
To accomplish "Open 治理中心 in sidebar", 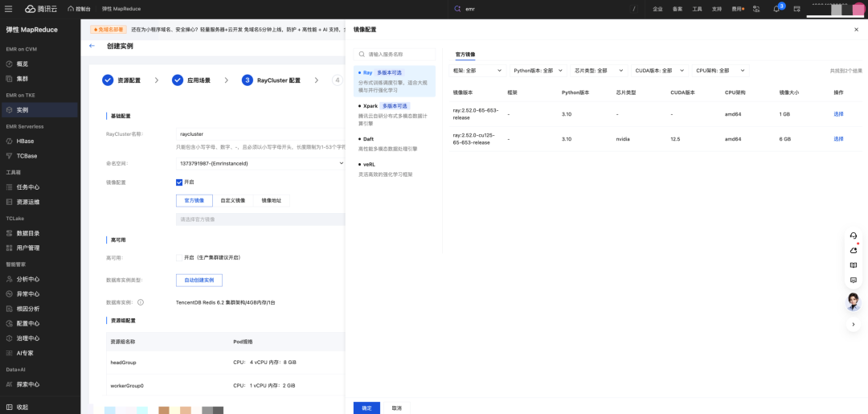I will click(x=27, y=338).
